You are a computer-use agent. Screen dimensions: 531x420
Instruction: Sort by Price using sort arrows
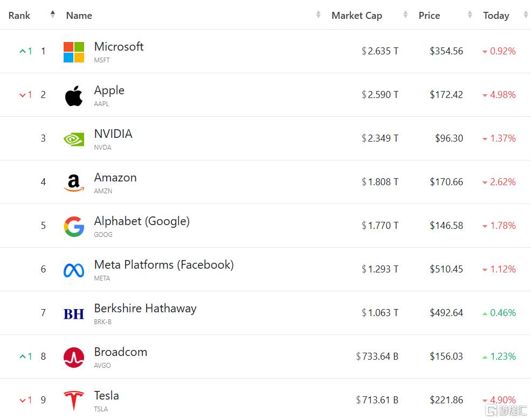(470, 14)
